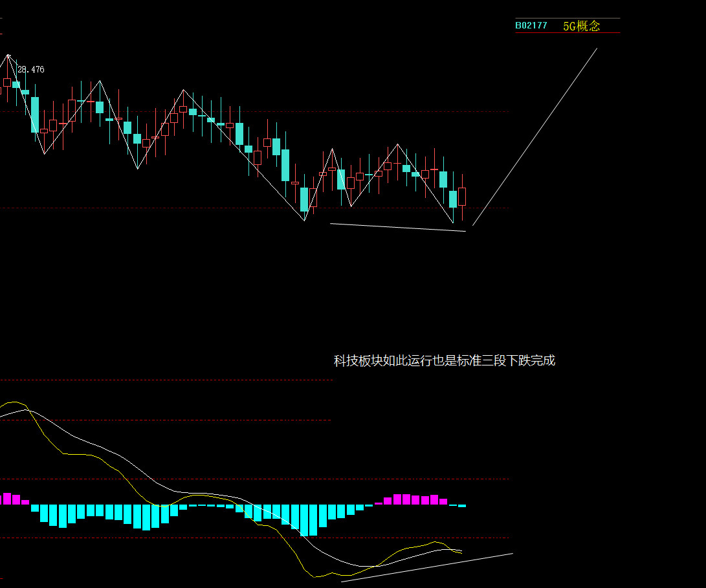Select the rising trendline beneath MACD curves

coord(427,567)
